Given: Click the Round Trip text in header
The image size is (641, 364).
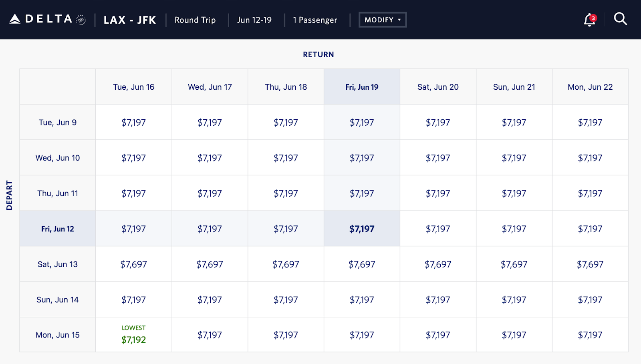Looking at the screenshot, I should pos(195,20).
